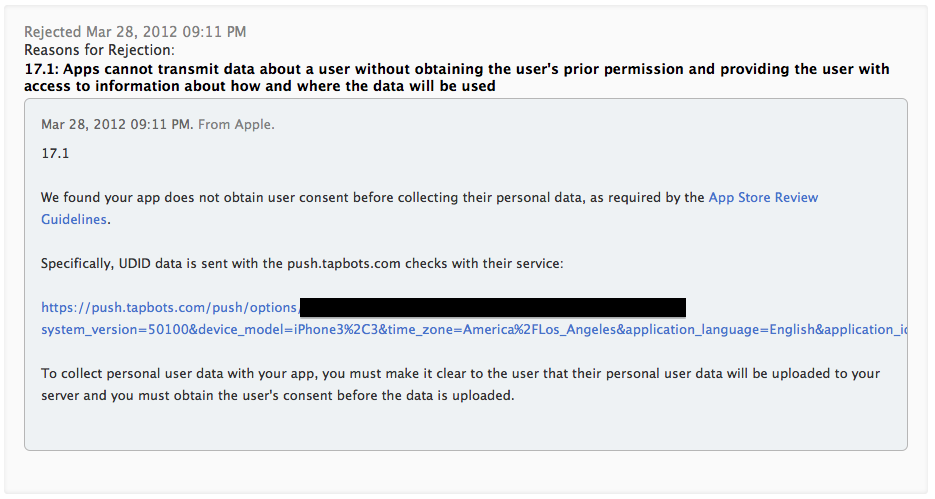The height and width of the screenshot is (499, 935).
Task: Open the "App Store Review" link
Action: (763, 197)
